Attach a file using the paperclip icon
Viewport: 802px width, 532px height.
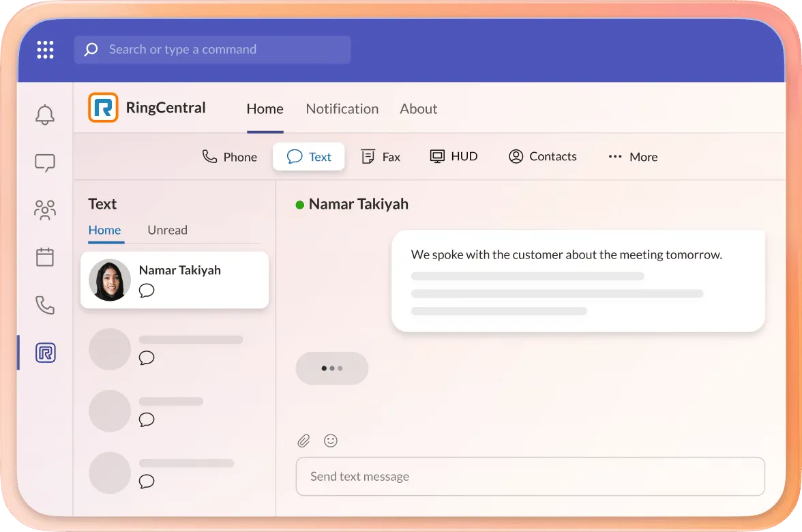[x=303, y=441]
